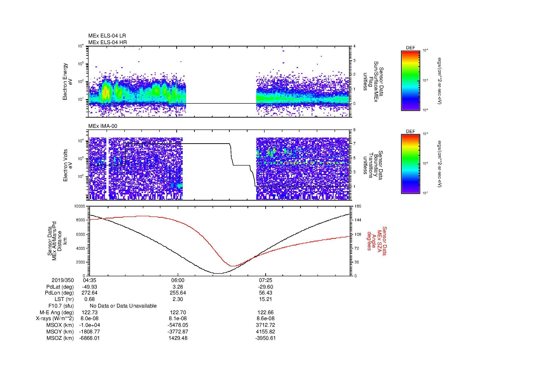Click the 10000 km altitude axis tick
Viewport: 555px width, 392px height.
click(79, 206)
